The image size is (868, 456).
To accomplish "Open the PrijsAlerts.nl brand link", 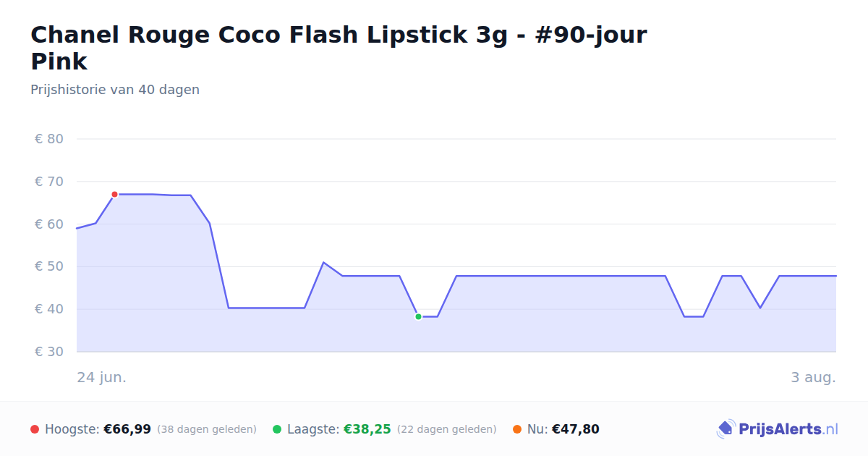I will [778, 429].
